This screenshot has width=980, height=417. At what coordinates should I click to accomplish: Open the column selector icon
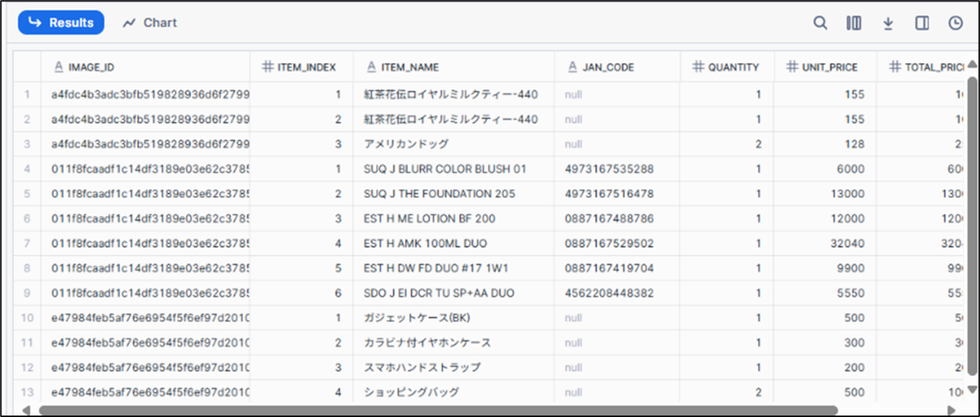854,23
